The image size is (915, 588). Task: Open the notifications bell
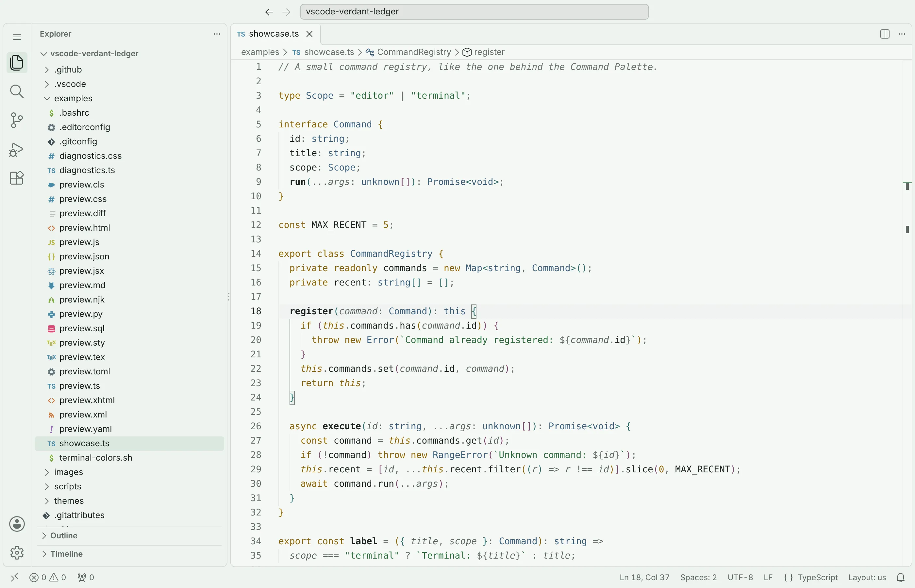[x=901, y=577]
